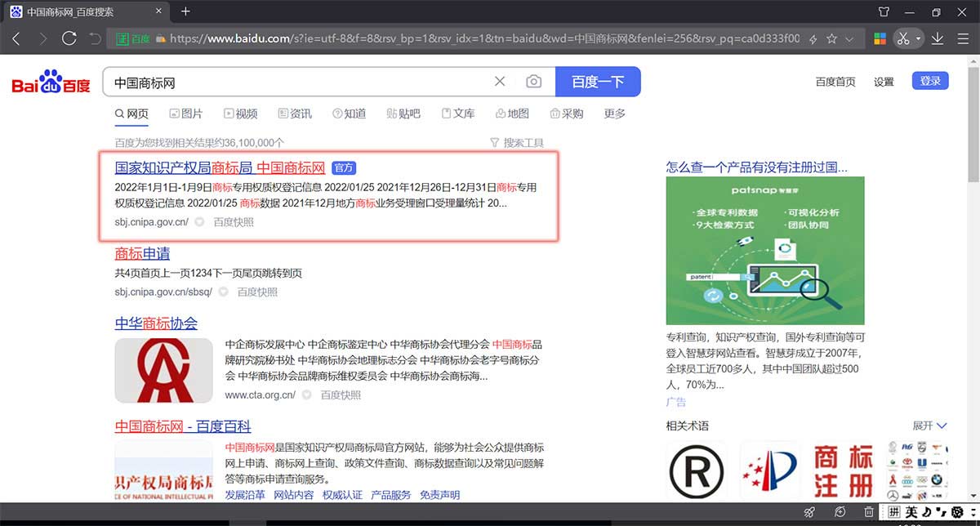Click the 百度百科 entry thumbnail image

click(163, 471)
